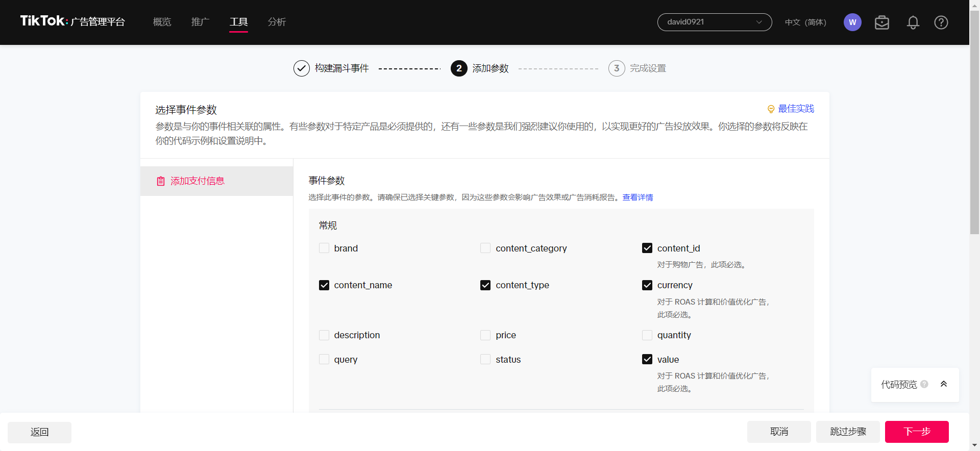Viewport: 980px width, 451px height.
Task: Click the step 2 circle icon
Action: [x=459, y=68]
